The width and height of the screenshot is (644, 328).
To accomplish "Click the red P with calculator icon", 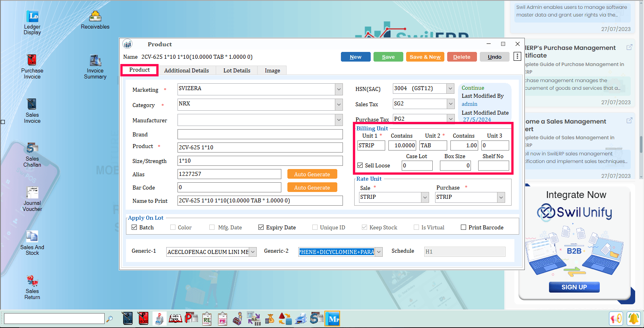I will 191,318.
